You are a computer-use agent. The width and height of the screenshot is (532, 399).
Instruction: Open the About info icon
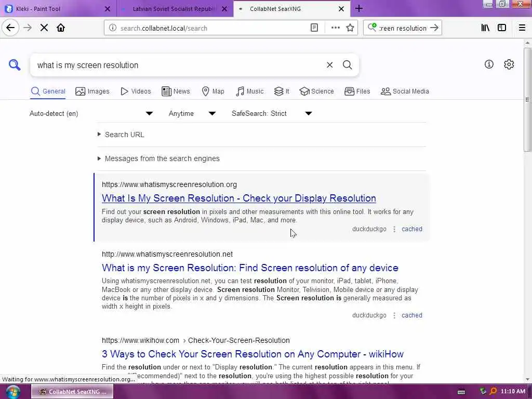pos(489,64)
